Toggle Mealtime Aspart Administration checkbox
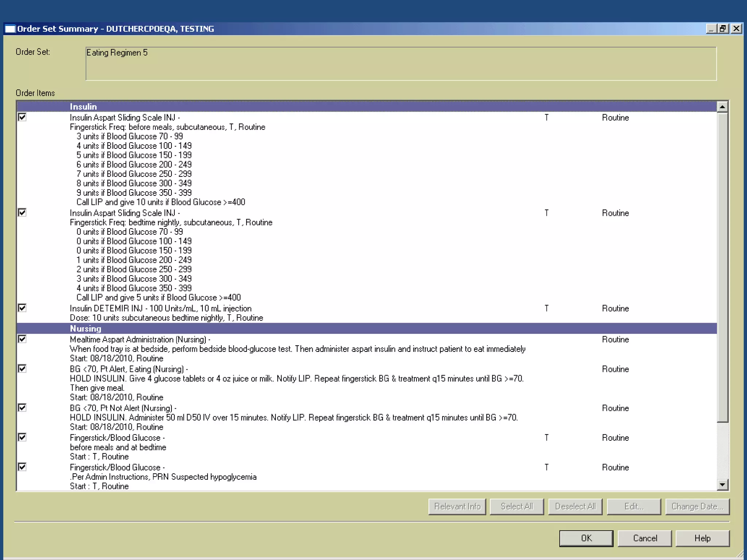The image size is (747, 560). coord(22,339)
